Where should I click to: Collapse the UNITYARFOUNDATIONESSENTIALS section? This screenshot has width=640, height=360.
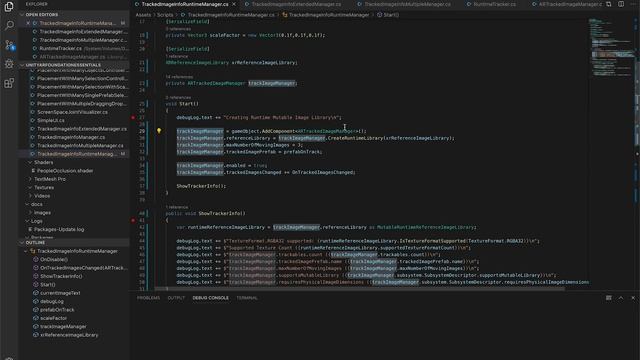click(22, 65)
